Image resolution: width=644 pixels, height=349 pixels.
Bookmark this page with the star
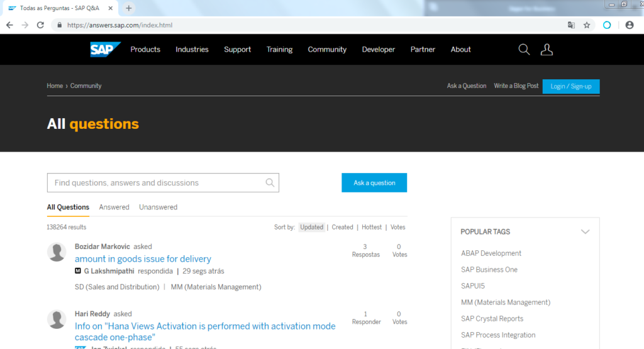(587, 25)
